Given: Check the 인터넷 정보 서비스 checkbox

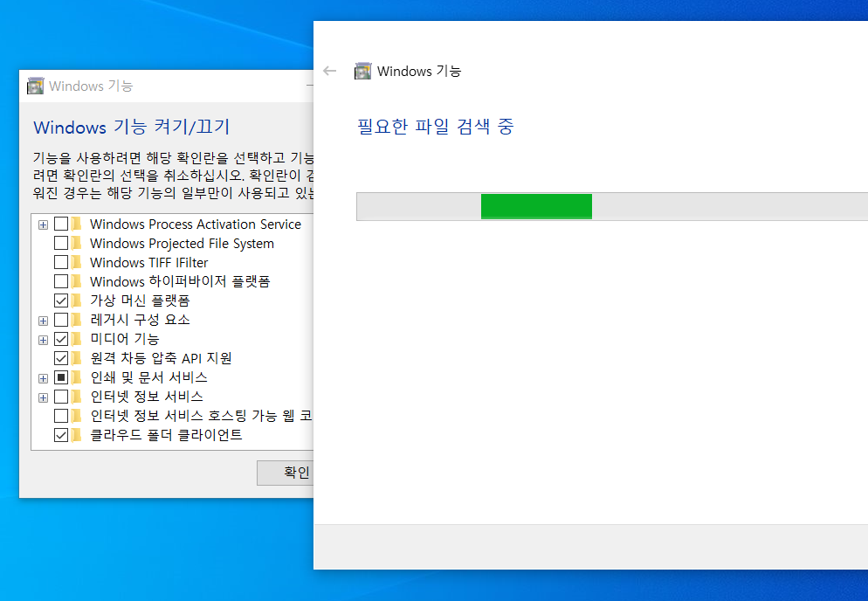Looking at the screenshot, I should click(x=61, y=396).
